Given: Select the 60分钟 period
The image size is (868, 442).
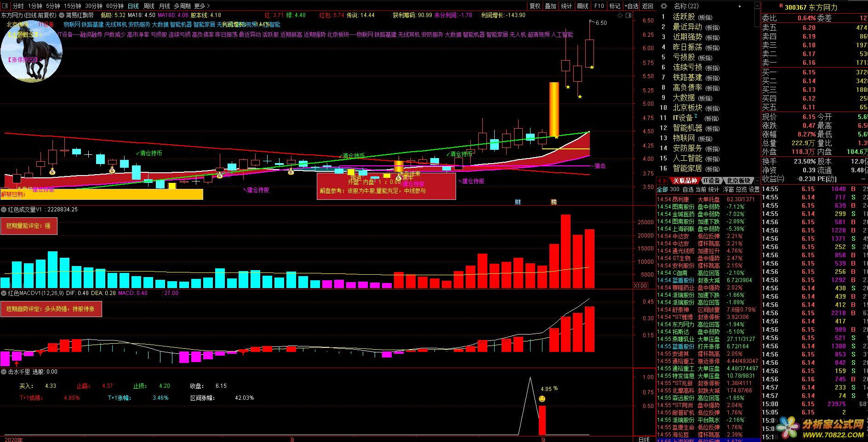Looking at the screenshot, I should click(x=114, y=6).
